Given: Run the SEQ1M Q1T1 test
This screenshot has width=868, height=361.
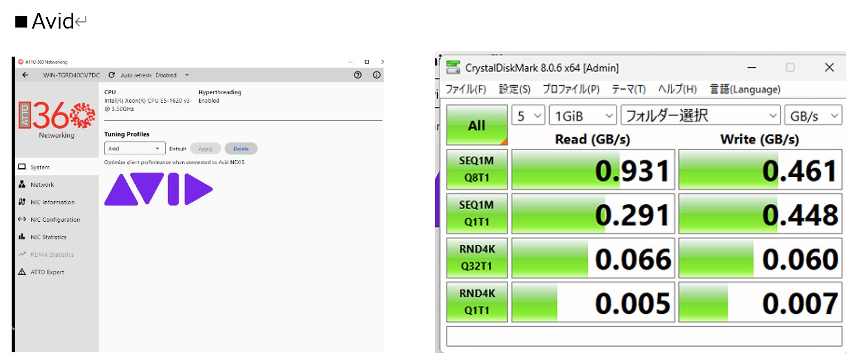Looking at the screenshot, I should tap(477, 213).
